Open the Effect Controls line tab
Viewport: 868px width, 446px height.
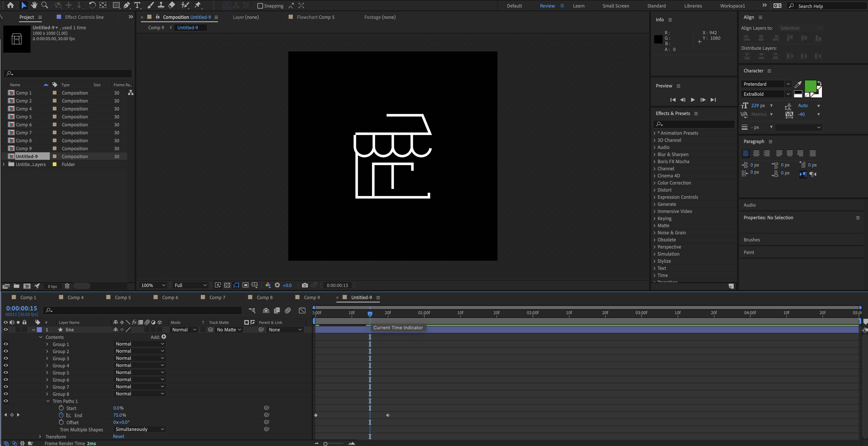coord(84,17)
